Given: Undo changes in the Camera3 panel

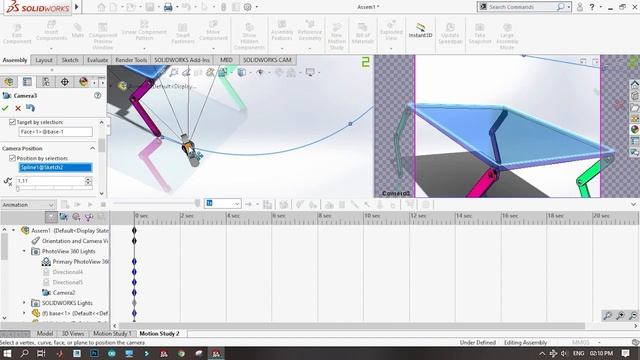Looking at the screenshot, I should point(30,108).
